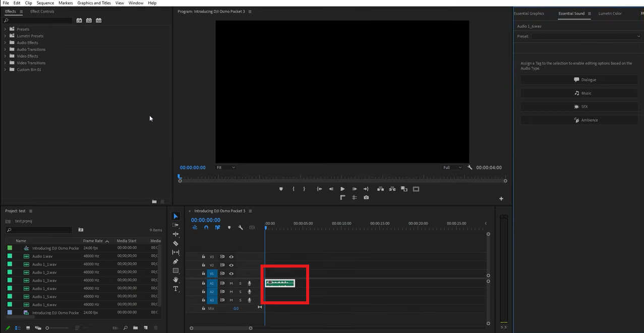The width and height of the screenshot is (644, 333).
Task: Select the Slip tool
Action: (x=175, y=252)
